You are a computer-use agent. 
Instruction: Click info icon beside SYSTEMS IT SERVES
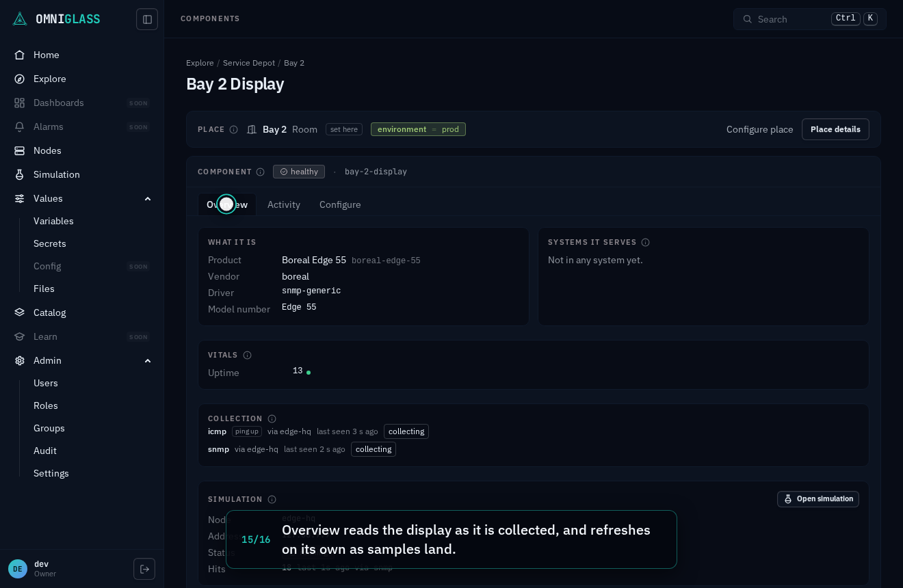645,242
